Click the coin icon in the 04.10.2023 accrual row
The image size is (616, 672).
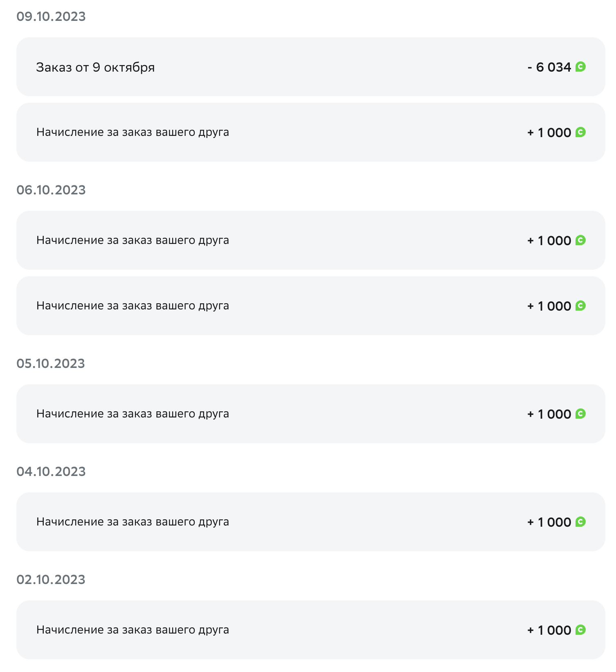[x=580, y=522]
